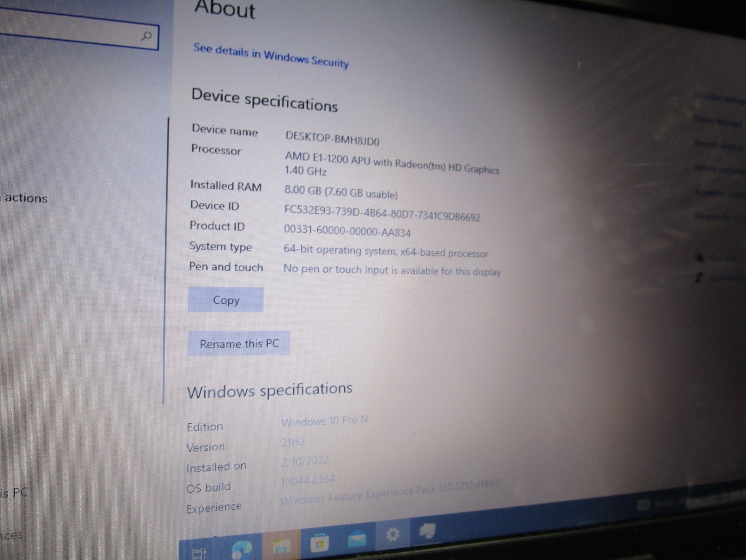Click the Device specifications heading

265,100
